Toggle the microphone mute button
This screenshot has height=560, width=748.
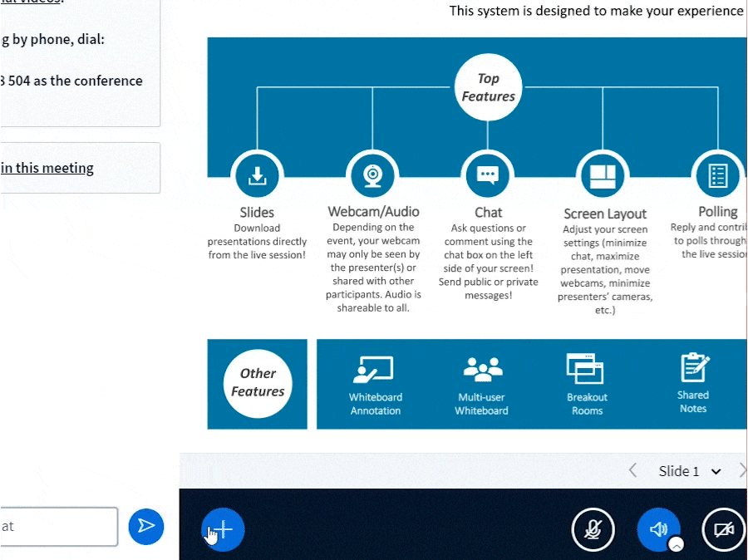[593, 529]
